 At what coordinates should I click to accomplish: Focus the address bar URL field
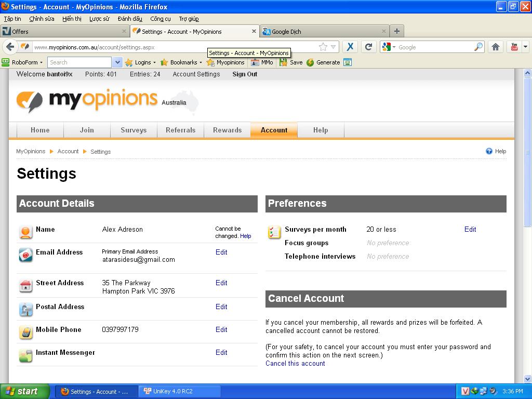[175, 47]
